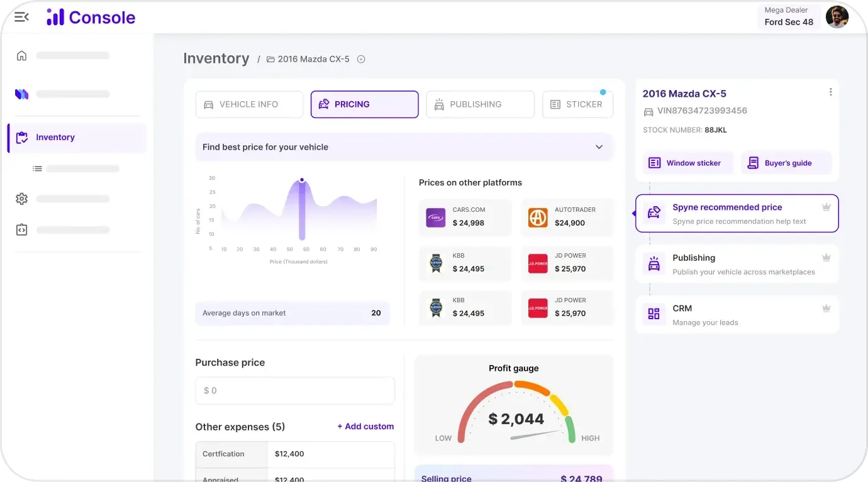The width and height of the screenshot is (868, 482).
Task: Open the Mega Dealer account switcher
Action: 788,16
